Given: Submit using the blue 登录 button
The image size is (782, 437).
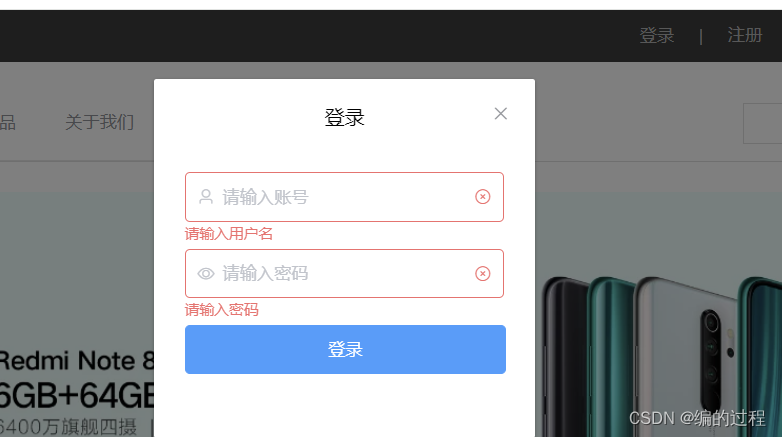Looking at the screenshot, I should click(x=345, y=349).
